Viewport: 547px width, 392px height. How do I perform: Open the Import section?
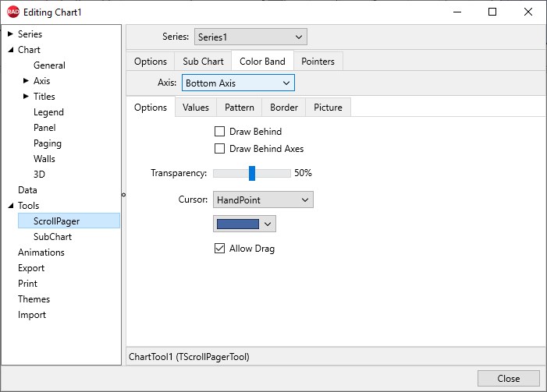[x=32, y=315]
